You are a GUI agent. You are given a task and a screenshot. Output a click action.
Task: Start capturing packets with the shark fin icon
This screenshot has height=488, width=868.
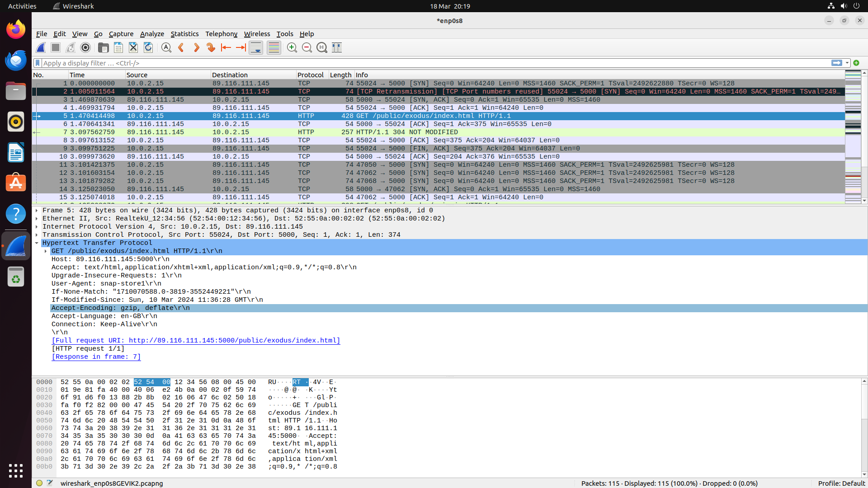point(41,47)
